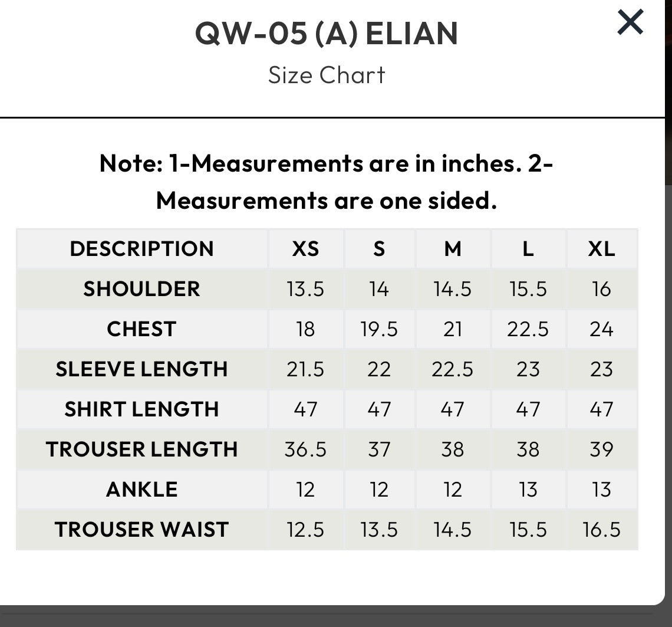Select the XL size column header
This screenshot has height=627, width=672.
(601, 249)
